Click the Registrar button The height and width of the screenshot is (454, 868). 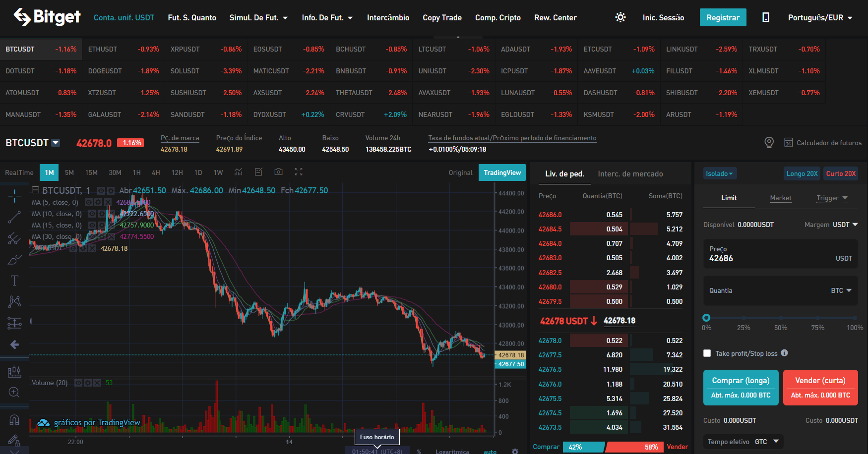723,17
